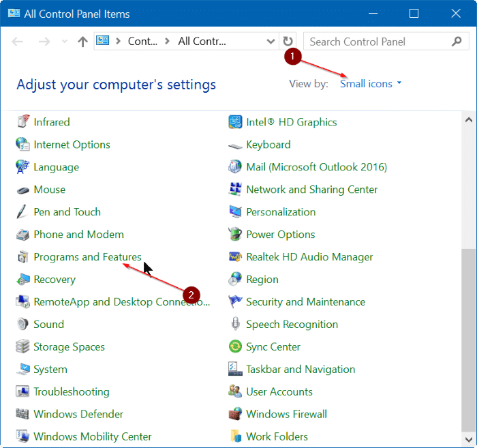Viewport: 477px width, 448px height.
Task: Open Programs and Features link
Action: click(x=87, y=257)
